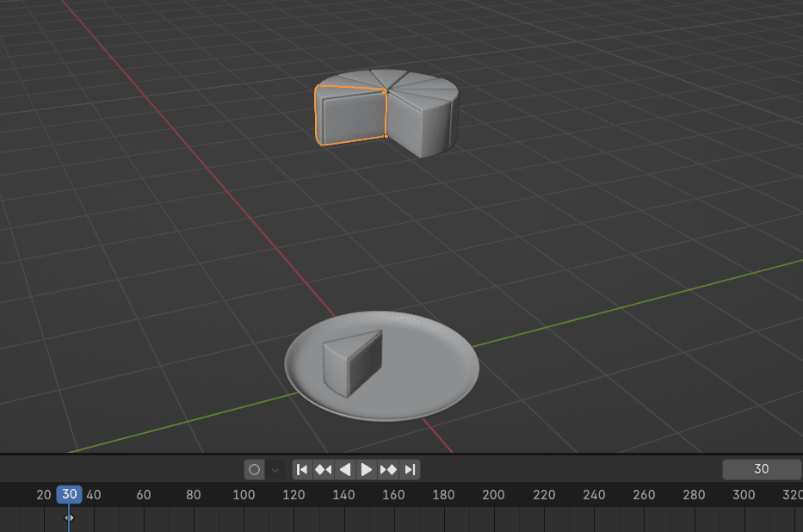Jump to the next keyframe
The image size is (803, 532).
388,469
